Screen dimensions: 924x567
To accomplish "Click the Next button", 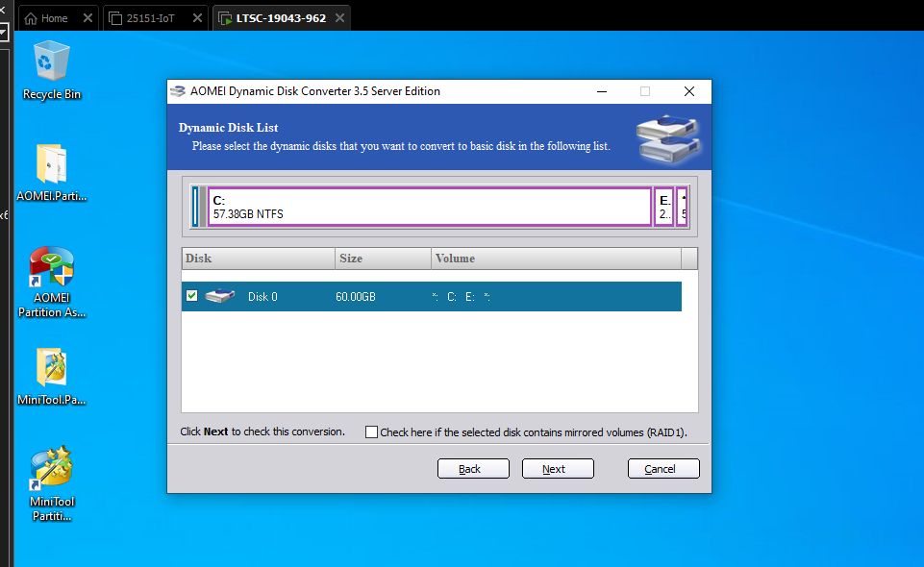I will click(x=558, y=469).
